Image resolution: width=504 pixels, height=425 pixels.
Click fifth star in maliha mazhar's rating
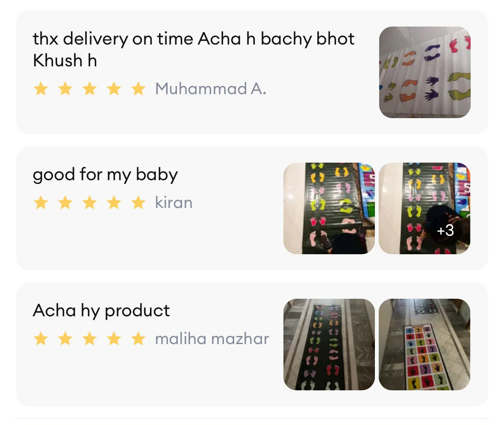(138, 339)
